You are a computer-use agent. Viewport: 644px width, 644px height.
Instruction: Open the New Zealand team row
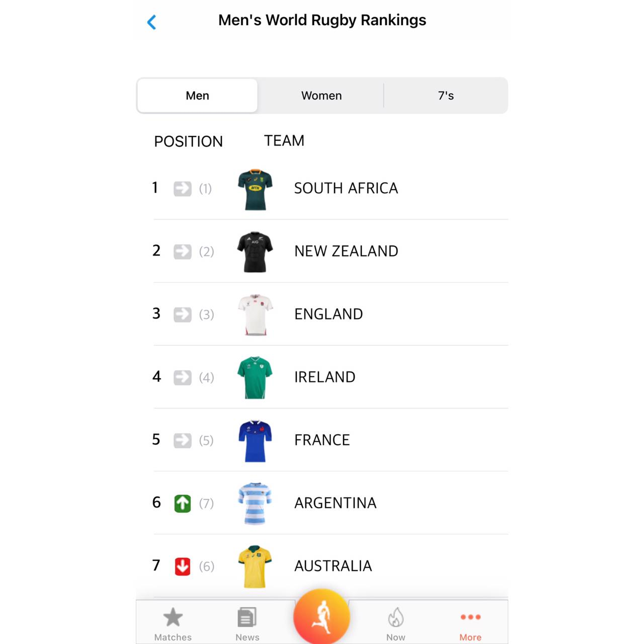(346, 251)
